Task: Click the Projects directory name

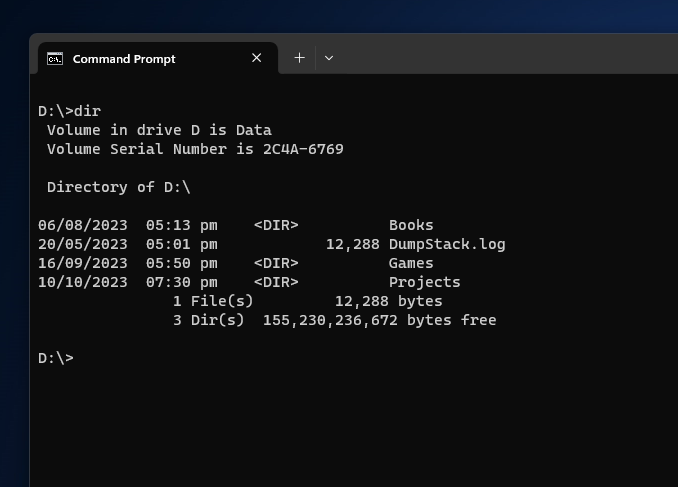Action: pyautogui.click(x=424, y=282)
